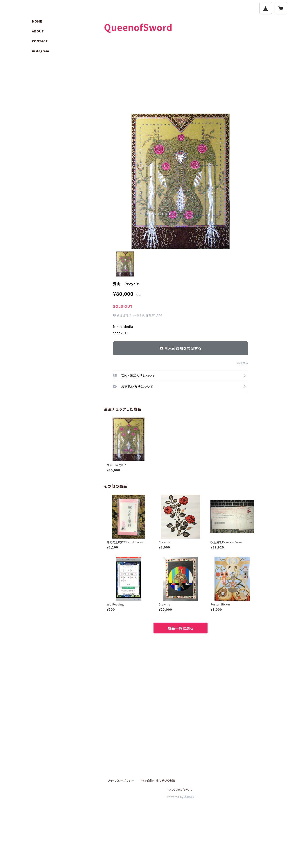Screen dimensions: 289x868
Task: Click the info icon beside shipping fee note
Action: click(x=114, y=315)
